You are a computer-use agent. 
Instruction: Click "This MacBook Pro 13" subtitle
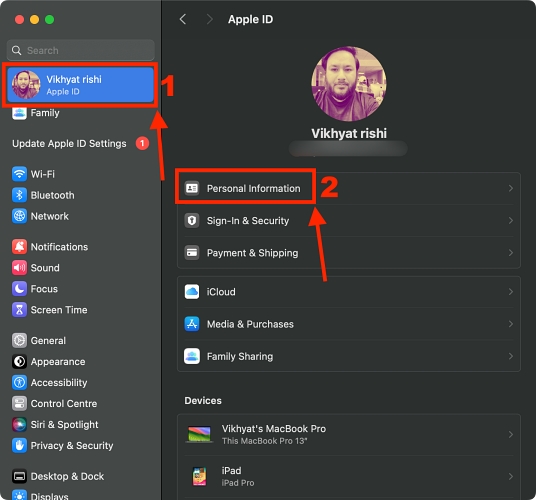click(264, 441)
